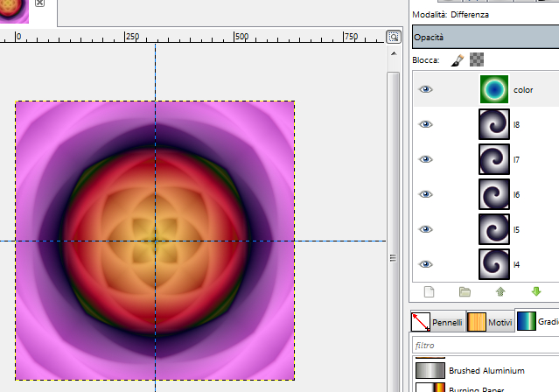Toggle the lock alpha channel checkerboard icon
This screenshot has width=559, height=392.
click(x=477, y=59)
